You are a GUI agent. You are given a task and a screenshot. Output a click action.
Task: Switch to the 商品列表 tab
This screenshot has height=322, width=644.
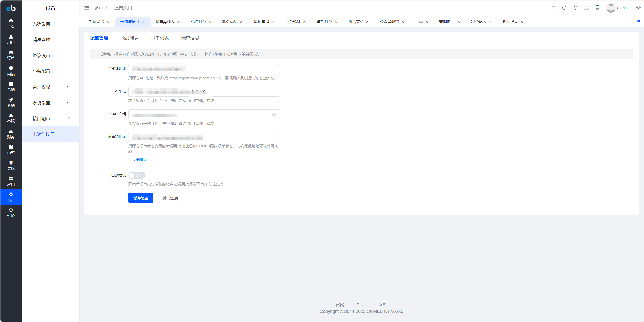(x=130, y=38)
